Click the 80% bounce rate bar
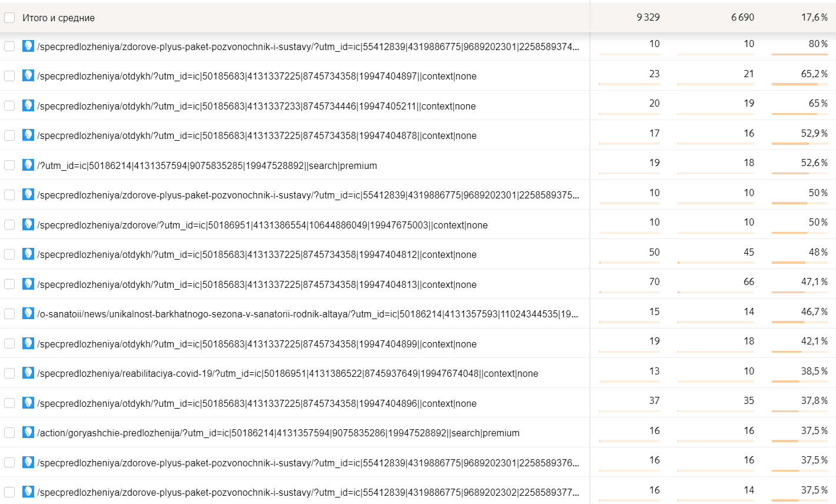Screen dimensions: 836x504 click(799, 54)
